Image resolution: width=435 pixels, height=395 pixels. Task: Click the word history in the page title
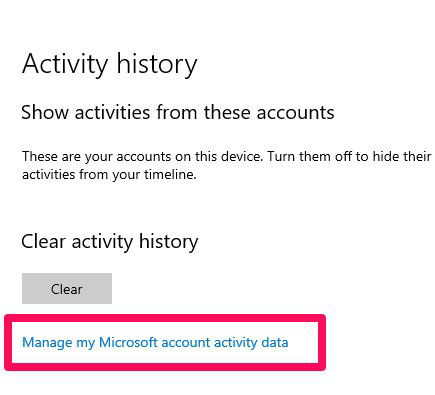click(x=157, y=65)
